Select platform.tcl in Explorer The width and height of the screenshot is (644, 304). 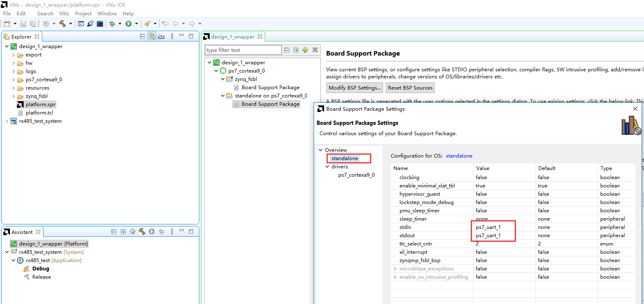tap(39, 113)
